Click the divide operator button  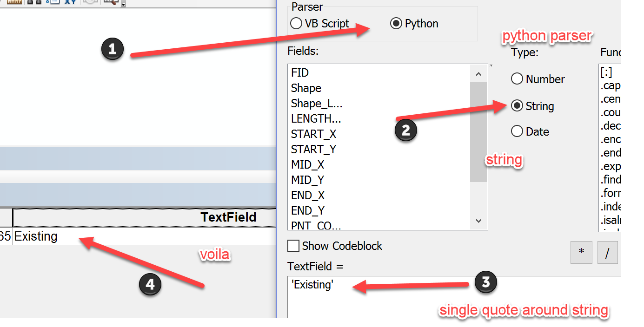(607, 252)
